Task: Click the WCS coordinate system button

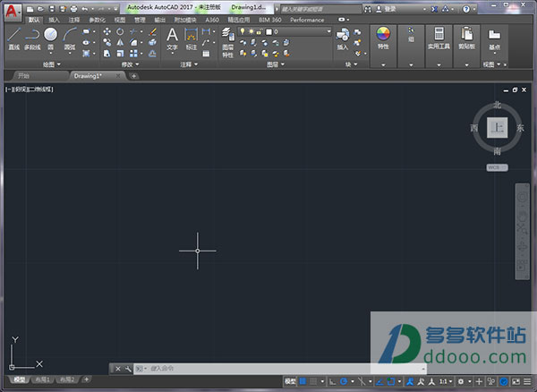Action: pyautogui.click(x=497, y=167)
